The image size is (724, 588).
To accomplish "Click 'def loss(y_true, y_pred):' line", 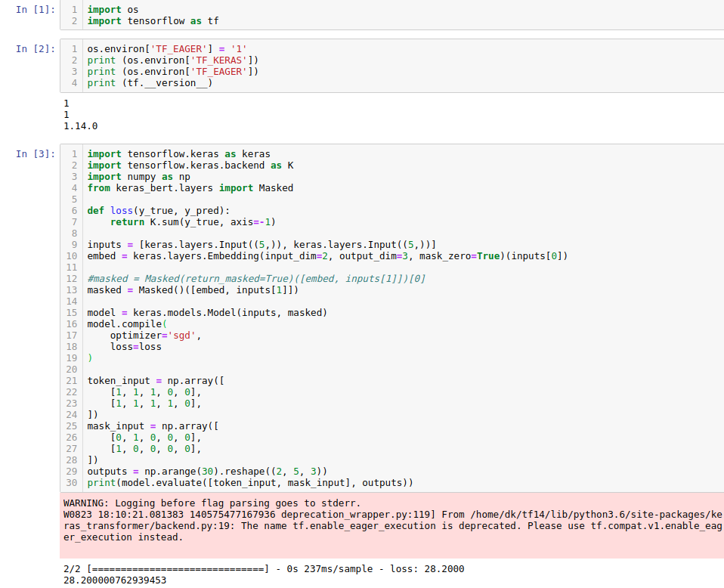I will coord(159,211).
